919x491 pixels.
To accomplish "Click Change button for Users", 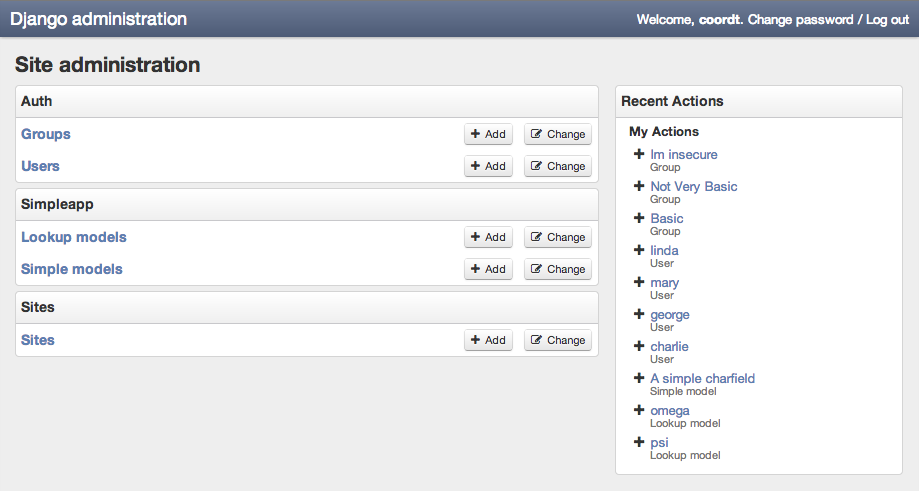I will point(558,166).
